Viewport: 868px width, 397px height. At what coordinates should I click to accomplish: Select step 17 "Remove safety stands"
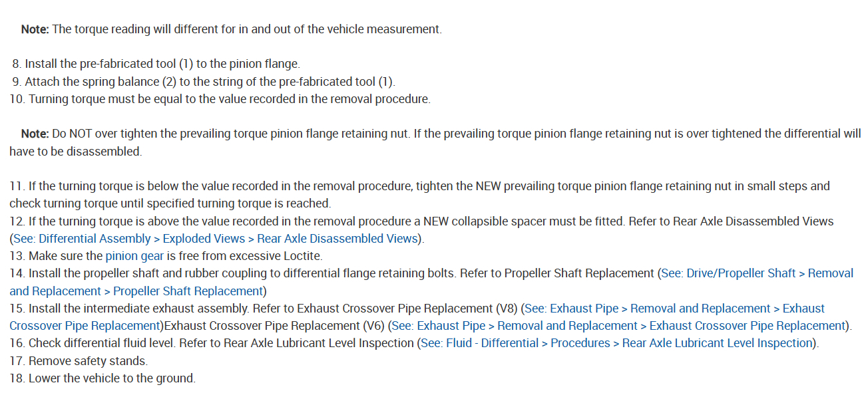(87, 360)
